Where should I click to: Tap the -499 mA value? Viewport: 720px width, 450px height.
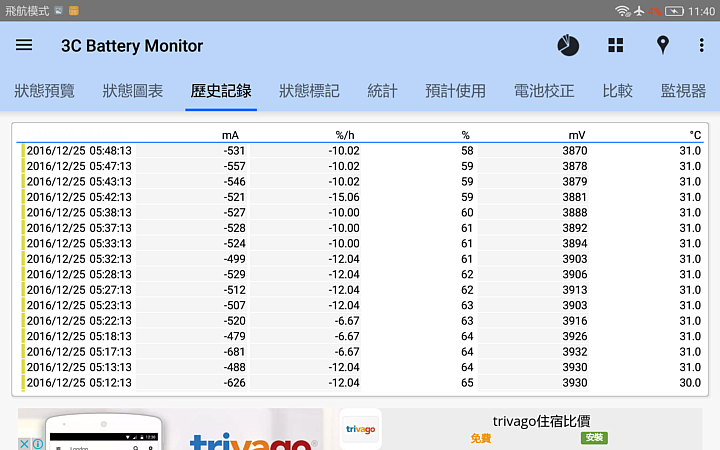pos(235,259)
